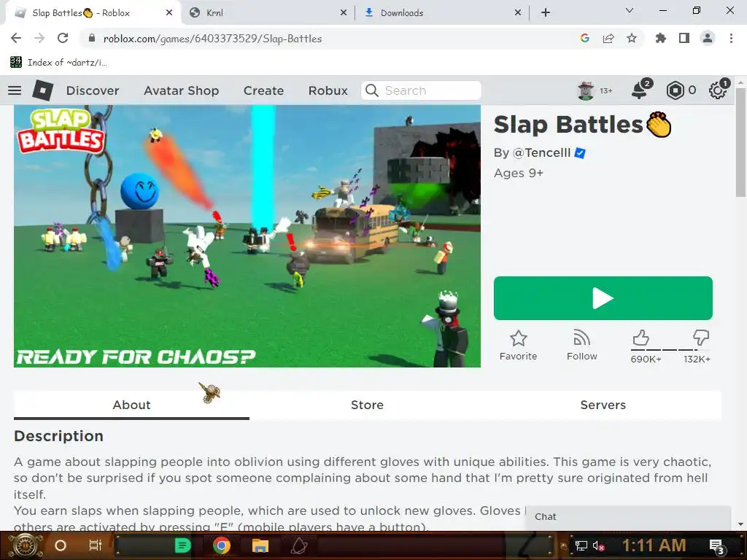Open Chrome from the taskbar
The image size is (747, 560).
point(222,545)
